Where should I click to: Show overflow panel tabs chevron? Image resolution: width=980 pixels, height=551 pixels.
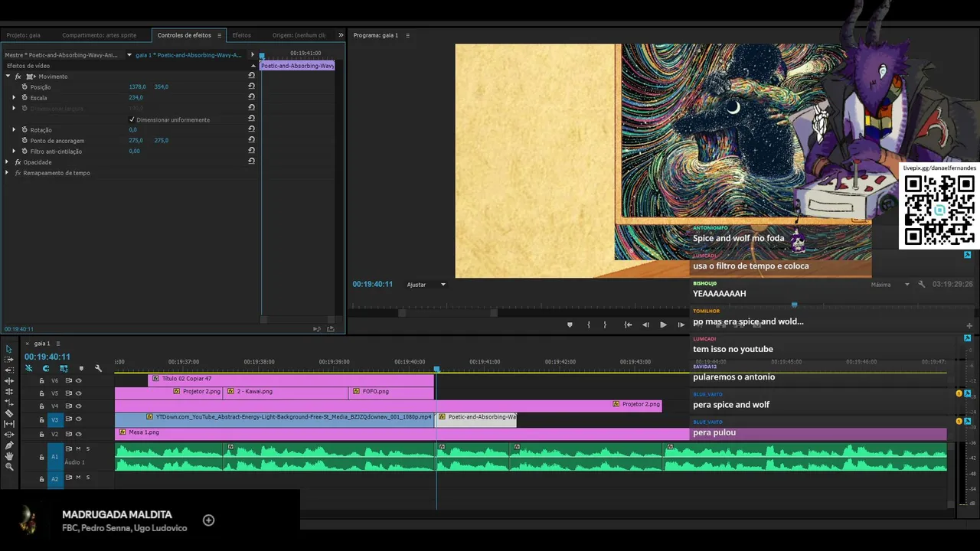click(341, 35)
